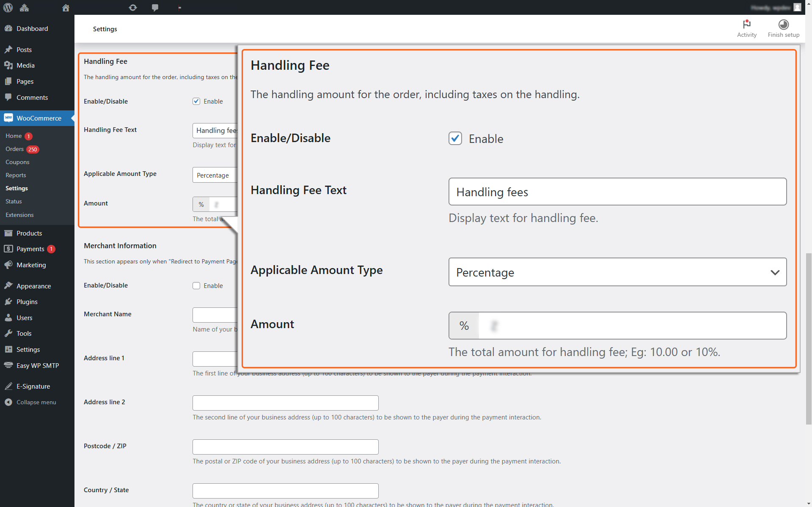Click the Country / State input field
The height and width of the screenshot is (507, 812).
pyautogui.click(x=286, y=491)
